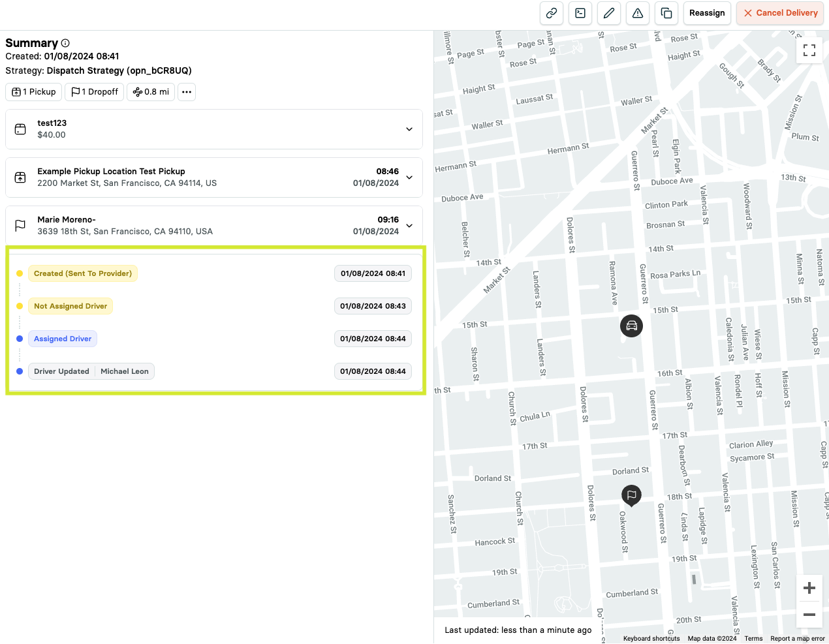Open the three-dots more options menu

(x=187, y=92)
